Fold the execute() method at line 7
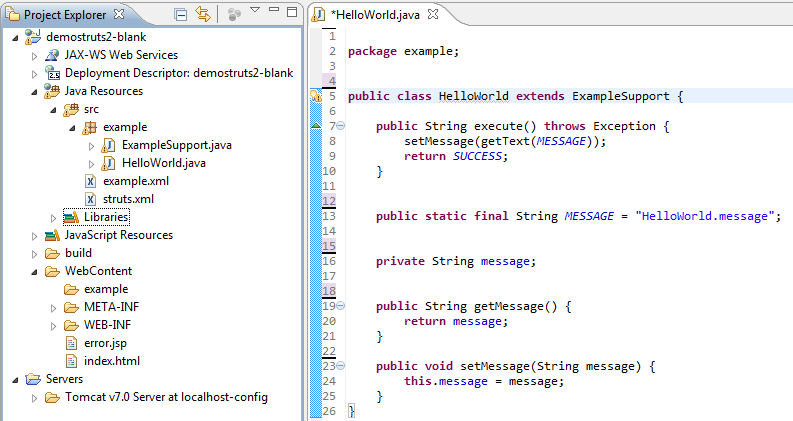Image resolution: width=793 pixels, height=421 pixels. pyautogui.click(x=340, y=127)
